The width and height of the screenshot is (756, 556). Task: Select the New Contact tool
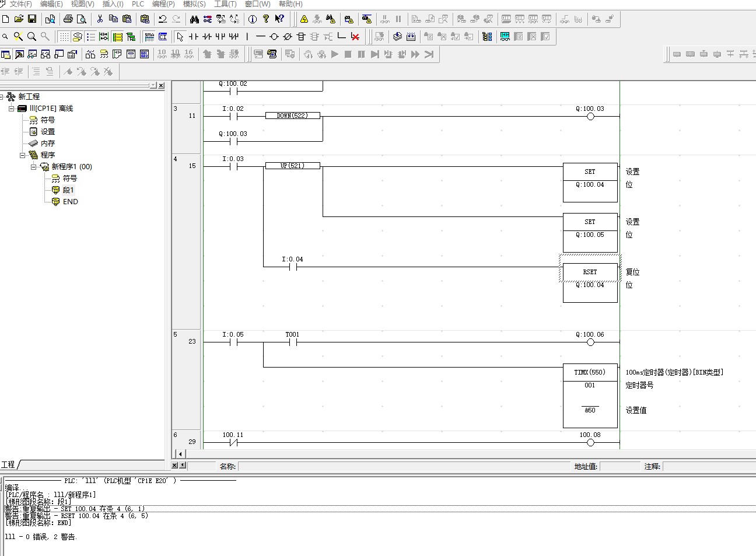(194, 37)
